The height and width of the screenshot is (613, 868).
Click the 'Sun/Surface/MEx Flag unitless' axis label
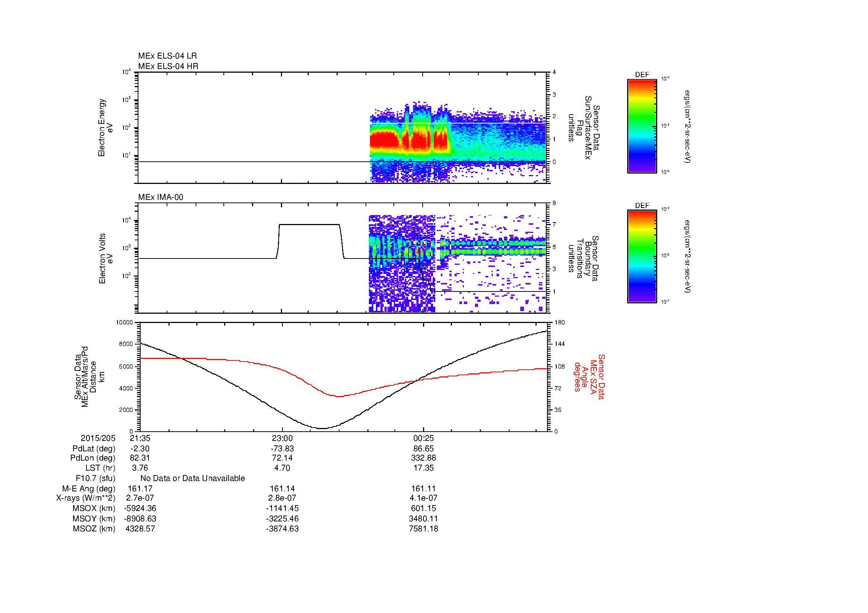tap(583, 128)
